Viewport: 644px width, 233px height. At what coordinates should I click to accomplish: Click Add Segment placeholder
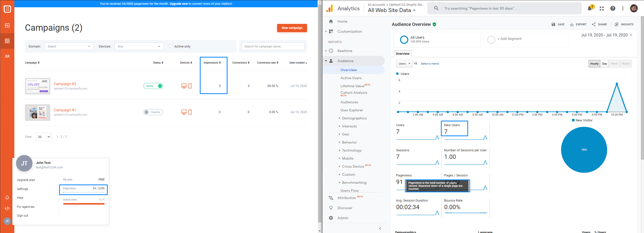[x=526, y=39]
